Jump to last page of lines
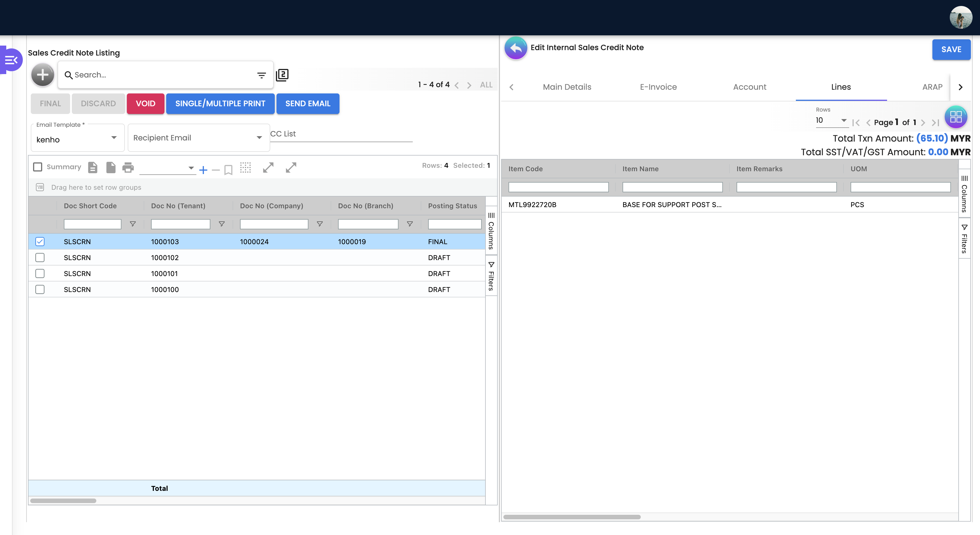 pyautogui.click(x=936, y=122)
